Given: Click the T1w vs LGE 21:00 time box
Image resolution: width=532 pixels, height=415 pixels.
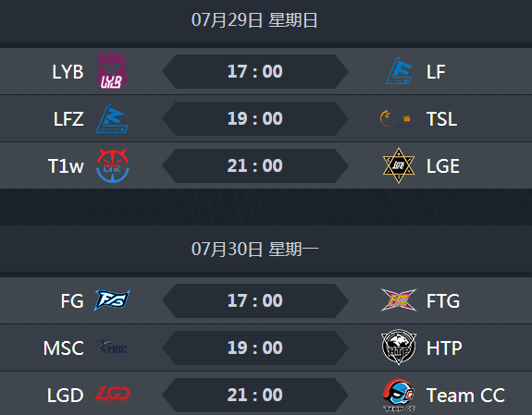Looking at the screenshot, I should [255, 165].
